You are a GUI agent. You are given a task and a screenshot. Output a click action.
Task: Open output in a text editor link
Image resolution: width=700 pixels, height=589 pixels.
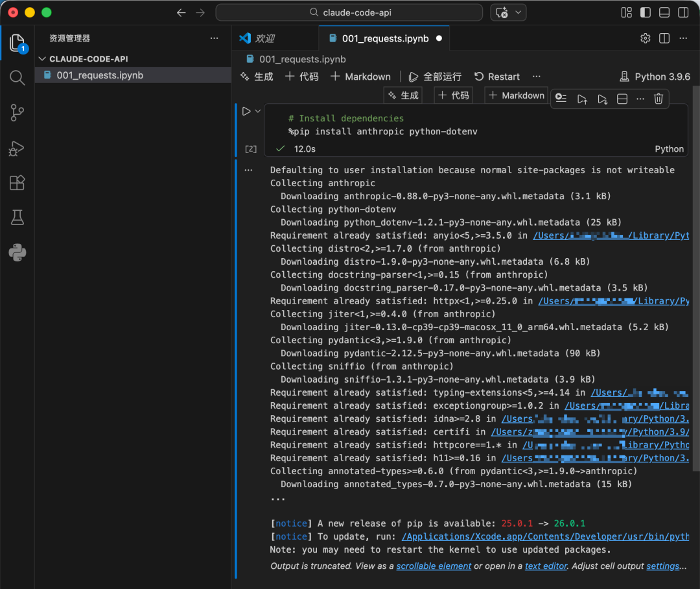pos(546,566)
